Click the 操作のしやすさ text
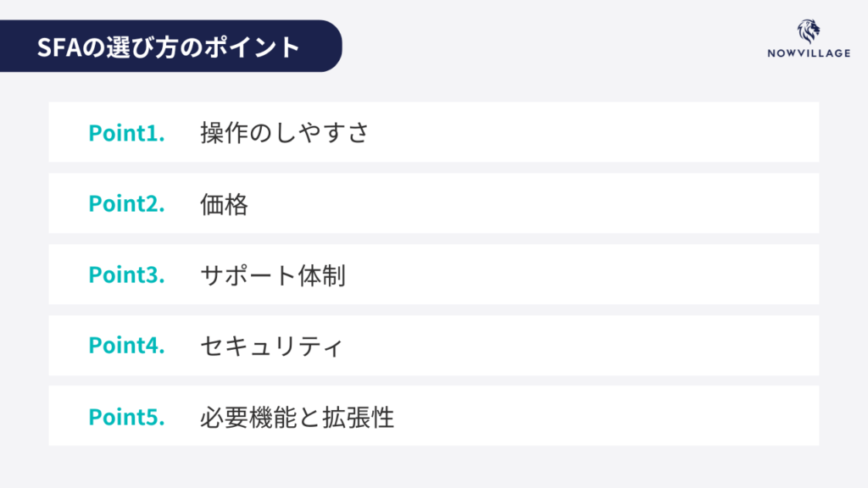The height and width of the screenshot is (488, 868). (285, 133)
